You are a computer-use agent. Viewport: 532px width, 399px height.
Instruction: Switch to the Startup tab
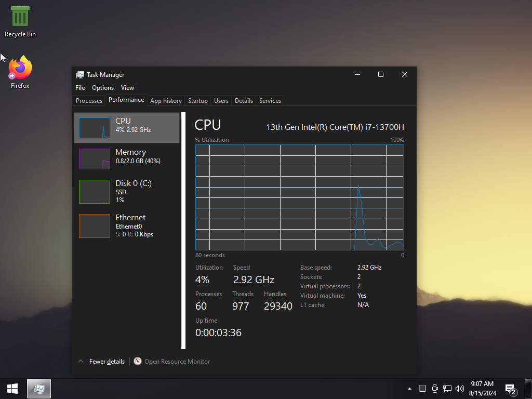(x=197, y=101)
